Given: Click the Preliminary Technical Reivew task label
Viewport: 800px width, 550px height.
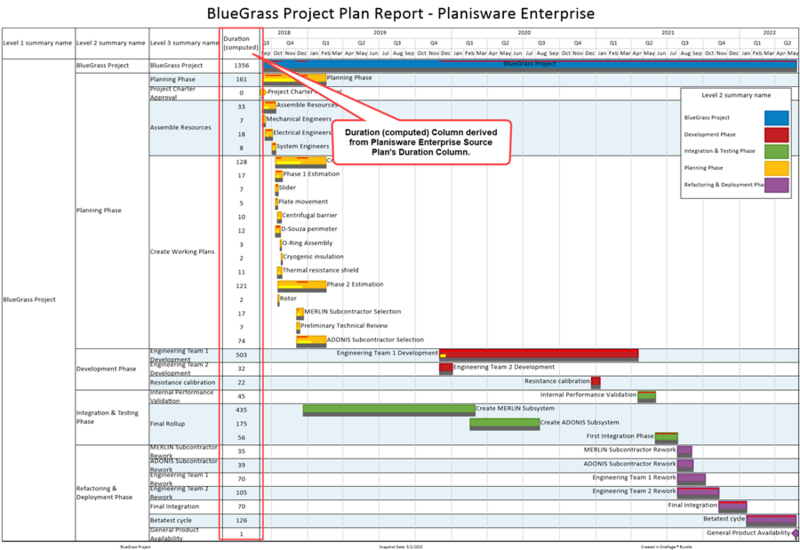Looking at the screenshot, I should [344, 326].
